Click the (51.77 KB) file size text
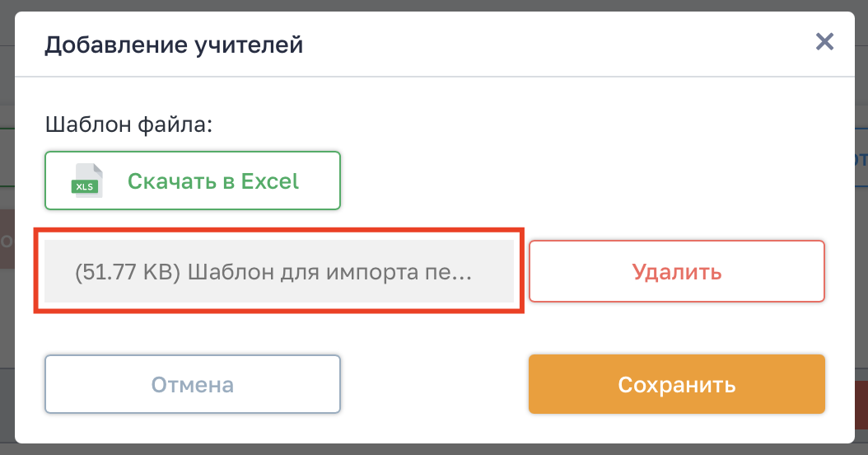Screen dimensions: 868x455 [x=127, y=272]
